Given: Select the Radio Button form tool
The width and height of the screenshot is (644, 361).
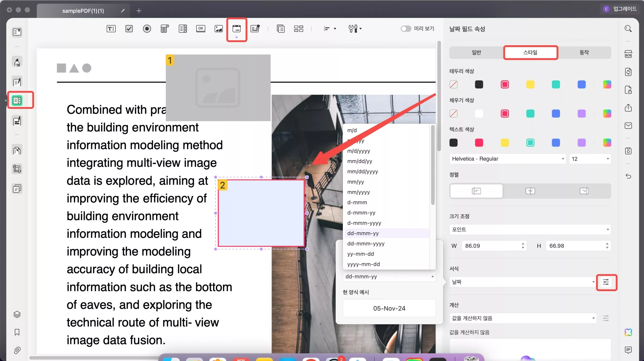Looking at the screenshot, I should [147, 29].
